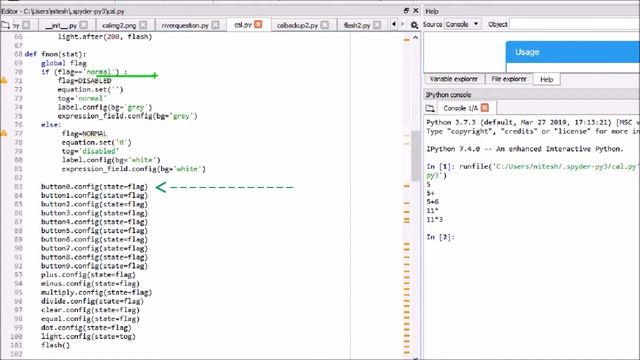Click line 93 plus.config(state=flag)
Image resolution: width=640 pixels, height=360 pixels.
point(88,275)
